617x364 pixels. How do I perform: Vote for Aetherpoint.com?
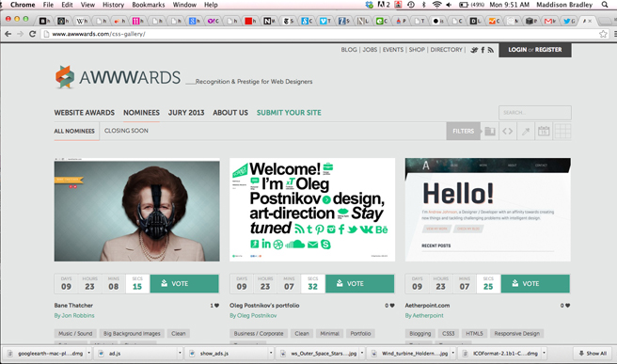click(x=535, y=284)
